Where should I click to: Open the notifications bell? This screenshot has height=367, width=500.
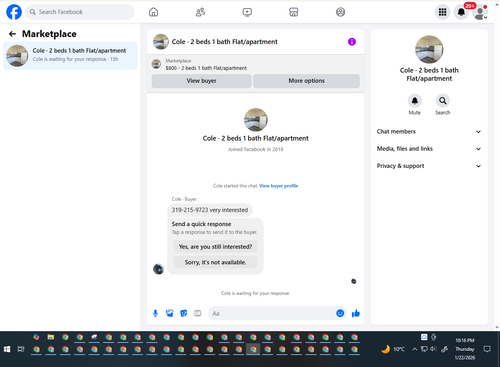click(461, 12)
